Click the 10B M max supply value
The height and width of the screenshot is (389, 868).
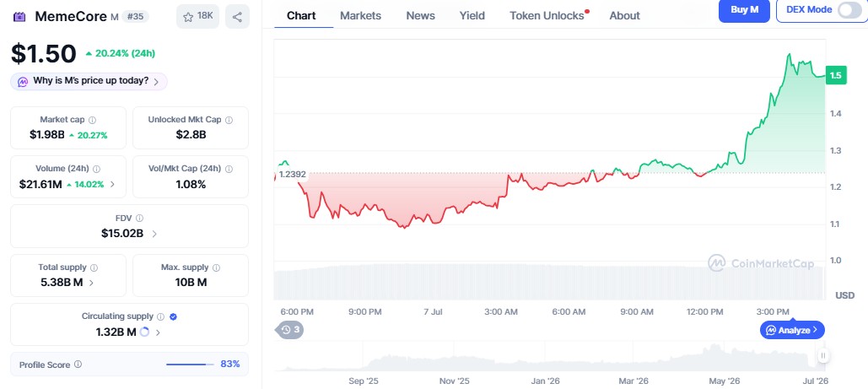click(x=191, y=283)
